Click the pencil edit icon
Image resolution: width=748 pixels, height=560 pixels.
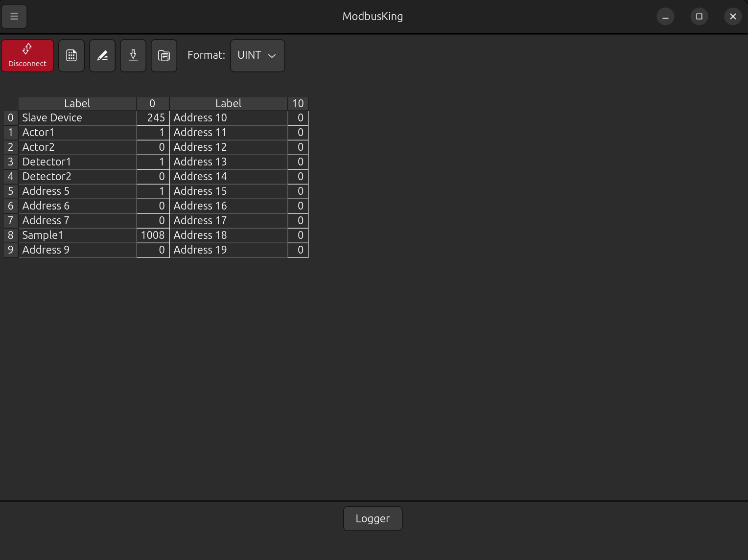(102, 56)
